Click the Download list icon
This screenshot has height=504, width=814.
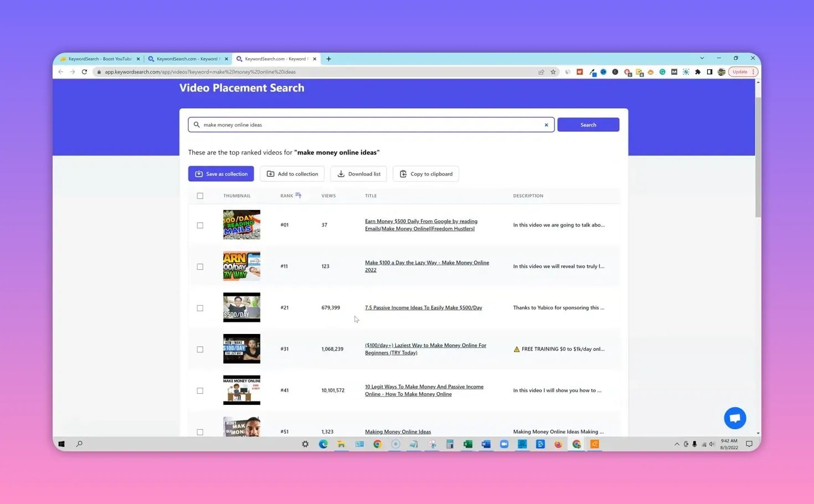(x=341, y=173)
